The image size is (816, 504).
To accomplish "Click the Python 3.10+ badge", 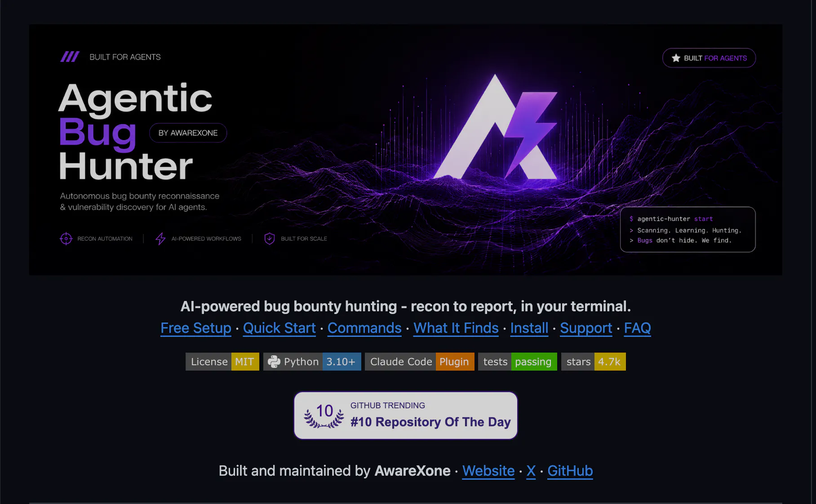I will 312,362.
